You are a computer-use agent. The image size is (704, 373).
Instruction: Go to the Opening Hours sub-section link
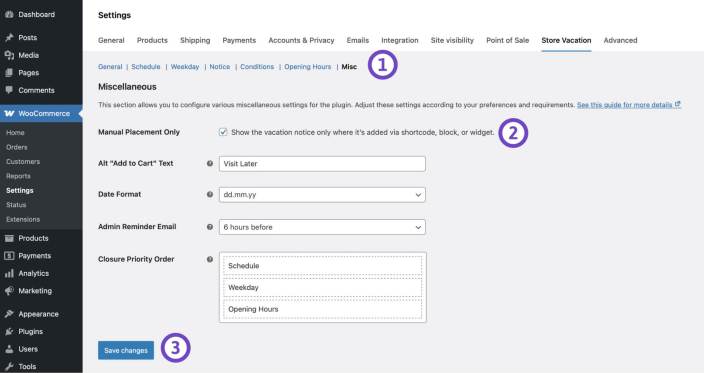(308, 66)
